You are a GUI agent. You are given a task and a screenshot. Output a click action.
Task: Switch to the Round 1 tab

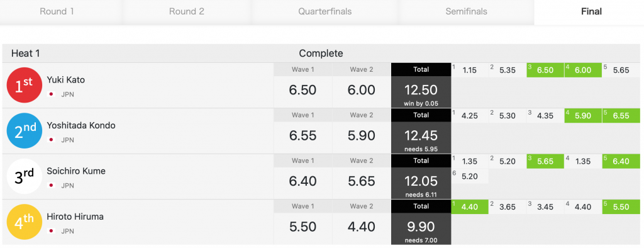57,11
